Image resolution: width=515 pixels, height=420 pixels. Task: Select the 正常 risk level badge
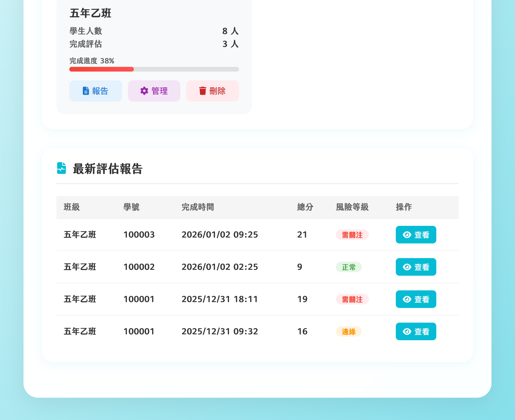pos(348,267)
